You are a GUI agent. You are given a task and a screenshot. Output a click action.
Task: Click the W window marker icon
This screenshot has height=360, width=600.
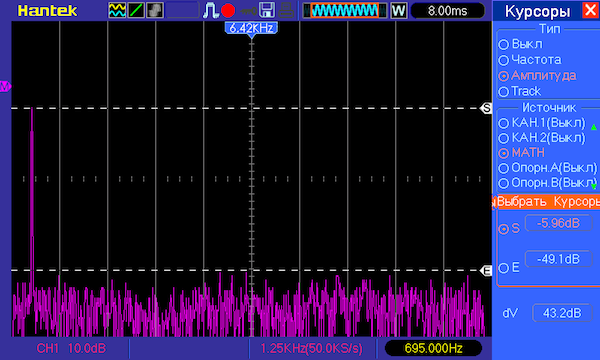click(x=398, y=10)
